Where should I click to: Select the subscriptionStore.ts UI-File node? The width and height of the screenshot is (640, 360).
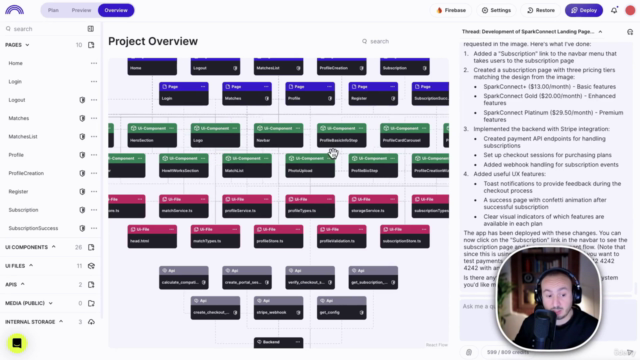click(x=404, y=236)
